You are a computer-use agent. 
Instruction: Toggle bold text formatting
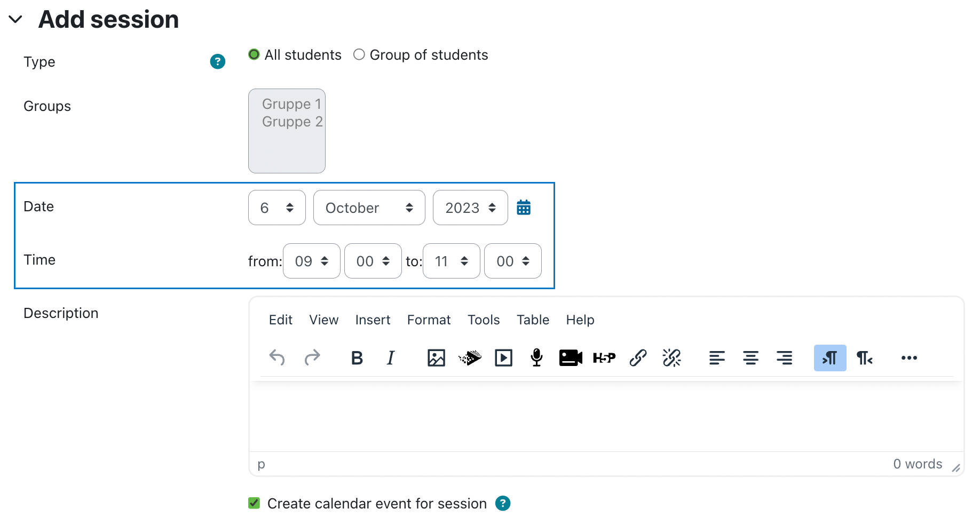pyautogui.click(x=357, y=358)
